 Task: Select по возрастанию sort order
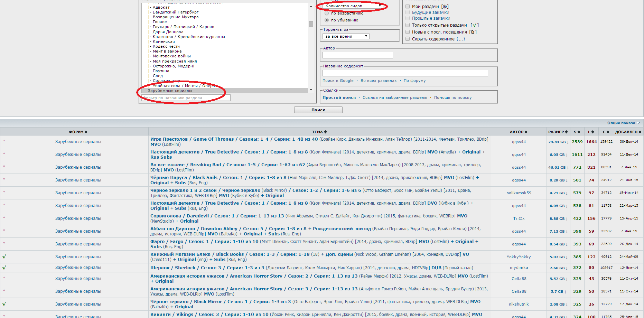click(x=327, y=13)
